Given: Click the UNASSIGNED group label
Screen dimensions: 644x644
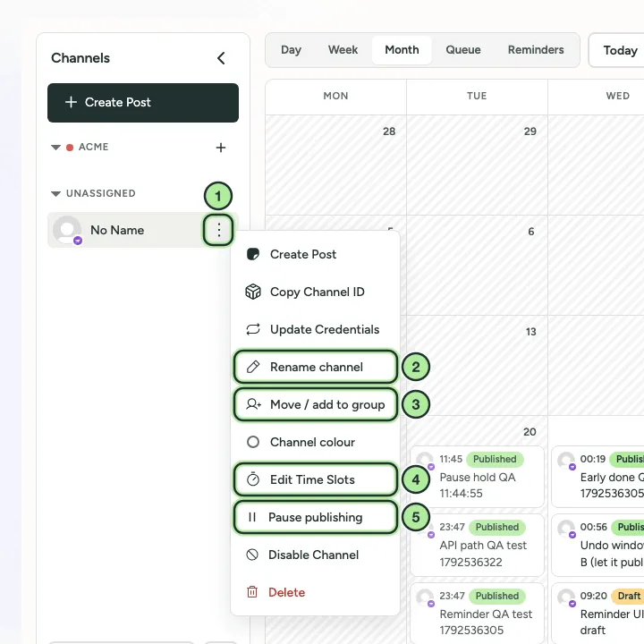Looking at the screenshot, I should [100, 193].
